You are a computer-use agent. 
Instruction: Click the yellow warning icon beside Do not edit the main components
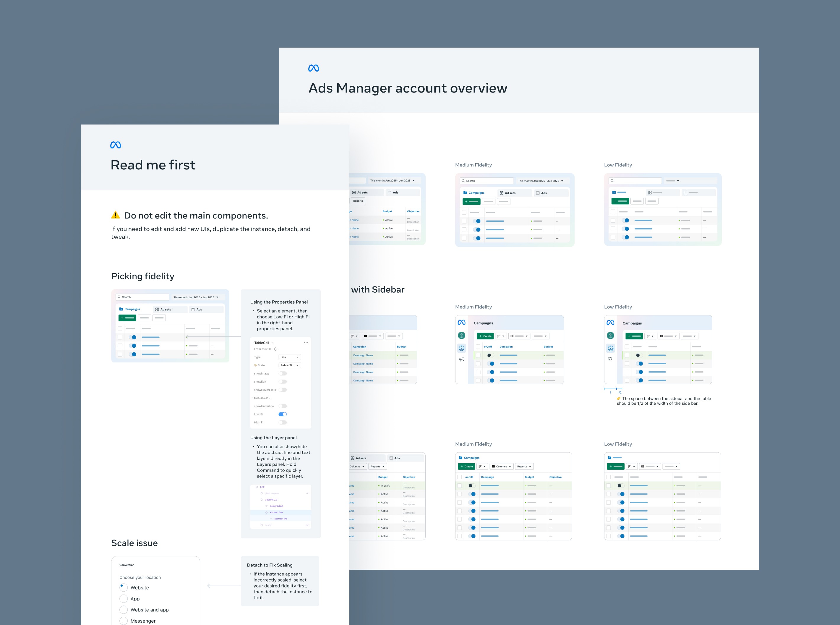point(115,215)
